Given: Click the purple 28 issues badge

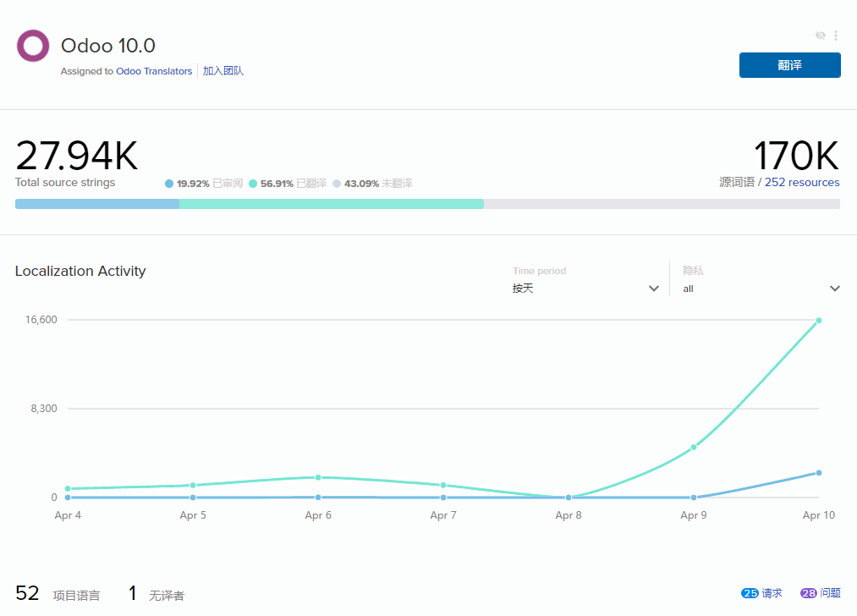Looking at the screenshot, I should click(x=809, y=594).
